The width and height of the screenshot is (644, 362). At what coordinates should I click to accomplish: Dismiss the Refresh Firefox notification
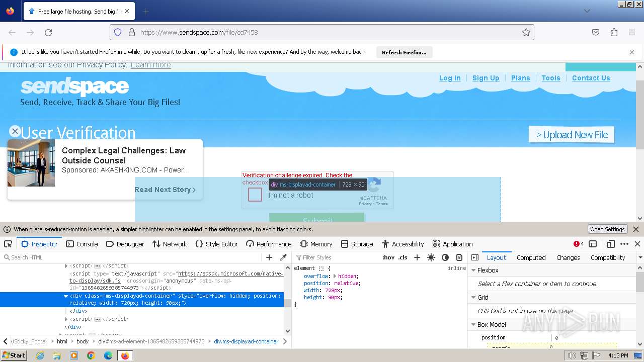click(x=632, y=52)
